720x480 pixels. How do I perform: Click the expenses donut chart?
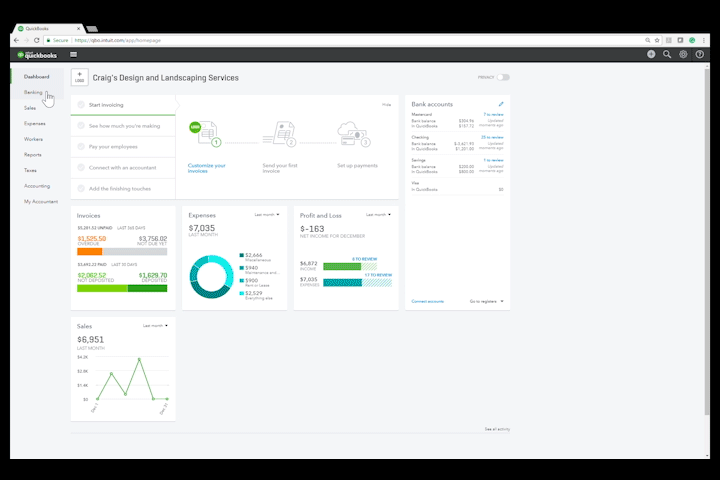coord(212,277)
